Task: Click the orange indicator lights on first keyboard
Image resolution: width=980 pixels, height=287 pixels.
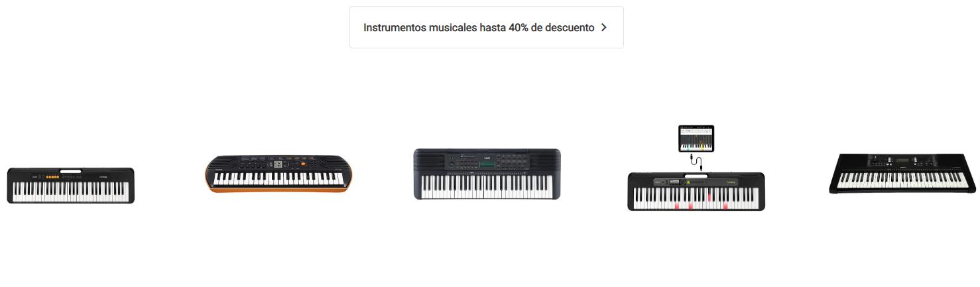Action: 51,177
